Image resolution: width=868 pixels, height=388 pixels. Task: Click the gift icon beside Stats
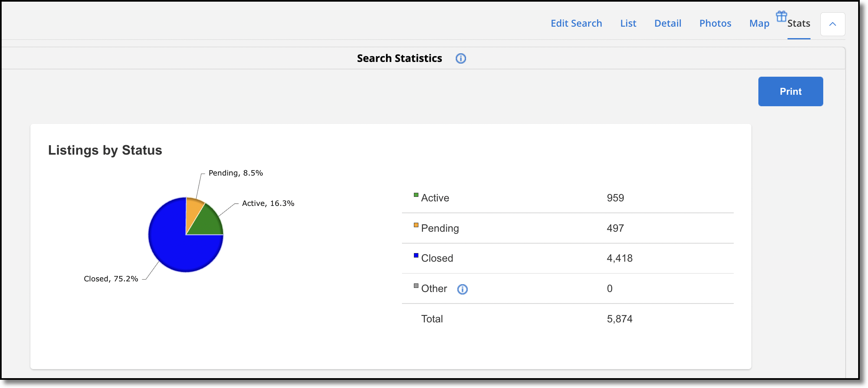point(781,16)
